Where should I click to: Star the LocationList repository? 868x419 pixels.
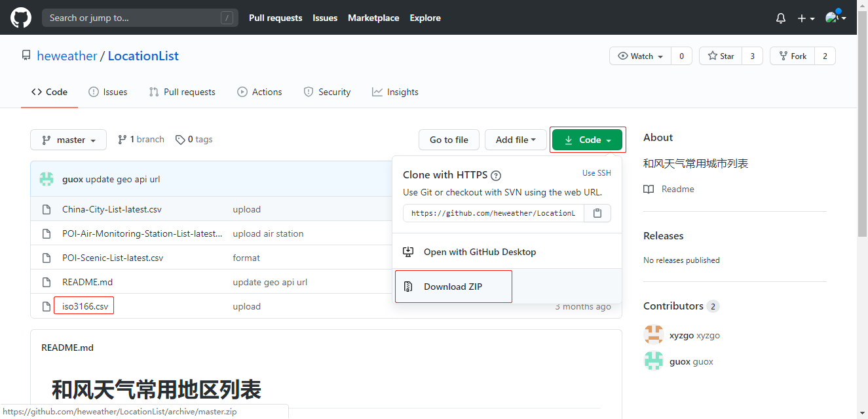720,56
